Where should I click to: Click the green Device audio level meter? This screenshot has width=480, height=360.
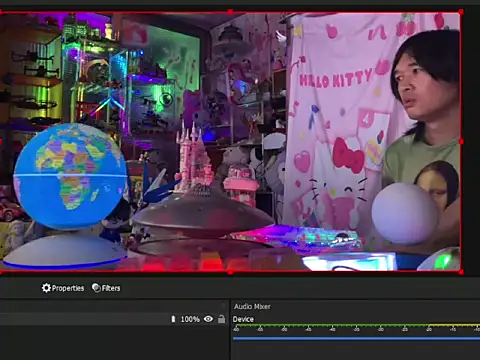click(x=356, y=325)
